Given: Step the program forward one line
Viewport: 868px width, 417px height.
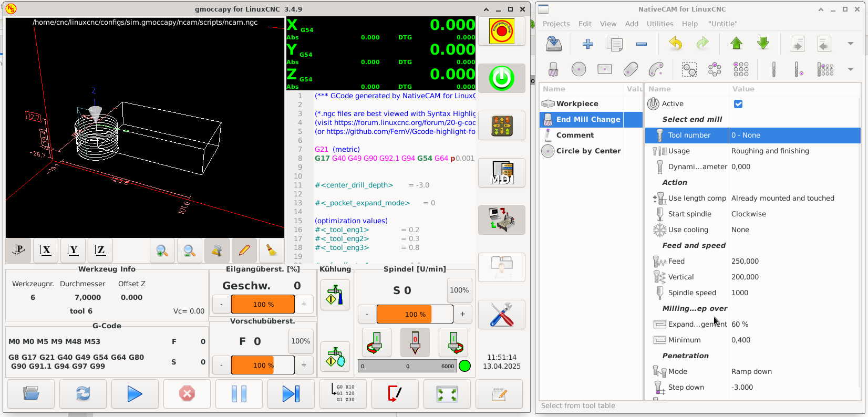Looking at the screenshot, I should click(x=291, y=394).
